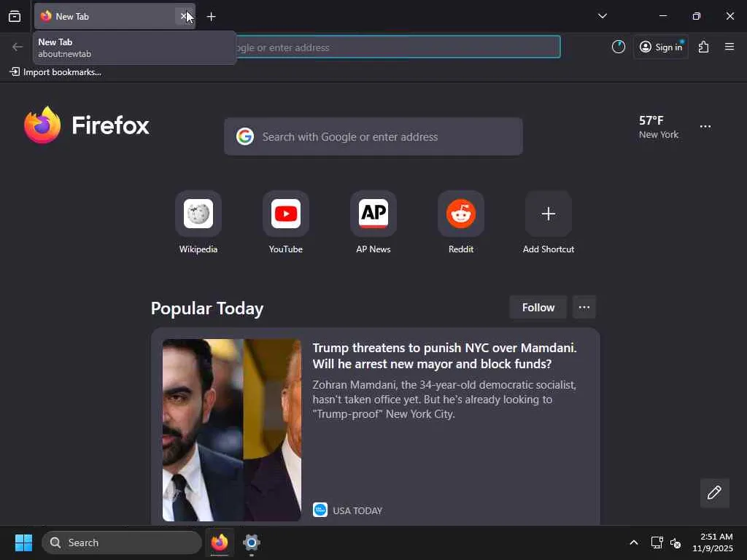Click the Mamdani article thumbnail image
The height and width of the screenshot is (560, 747).
point(231,430)
